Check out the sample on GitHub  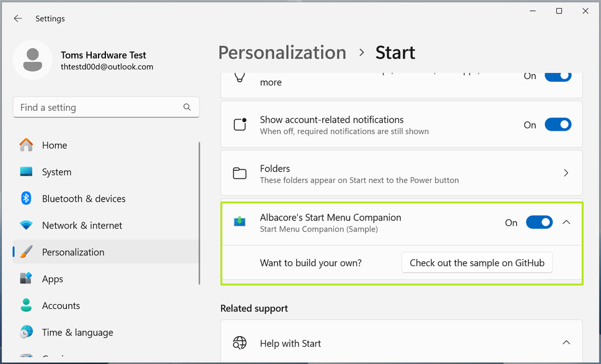click(x=476, y=262)
